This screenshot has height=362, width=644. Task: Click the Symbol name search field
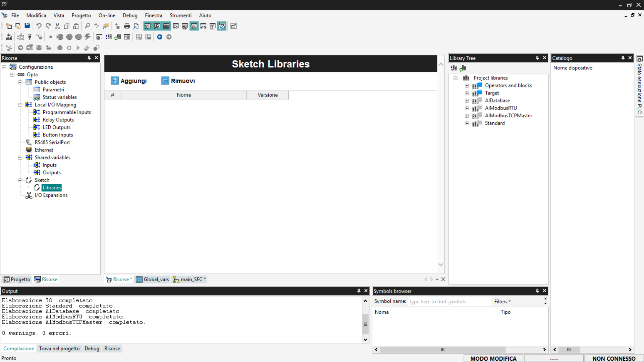point(449,301)
